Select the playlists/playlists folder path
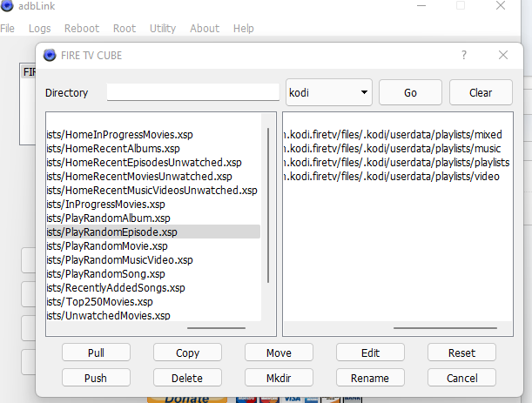 click(397, 163)
